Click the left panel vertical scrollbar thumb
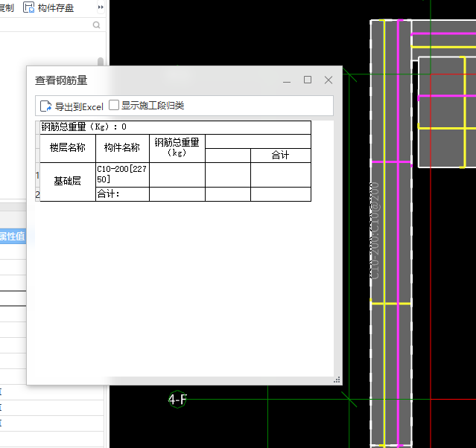The image size is (476, 448). pyautogui.click(x=101, y=62)
